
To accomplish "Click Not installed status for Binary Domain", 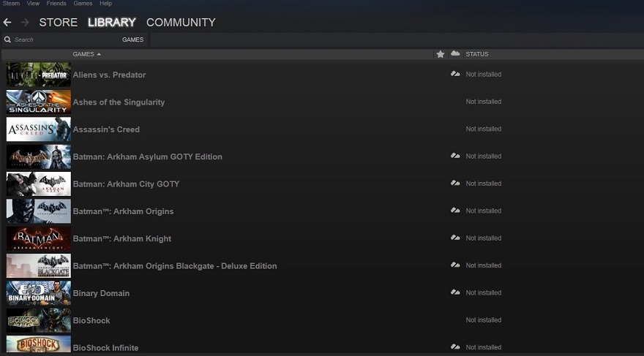I will pos(484,292).
